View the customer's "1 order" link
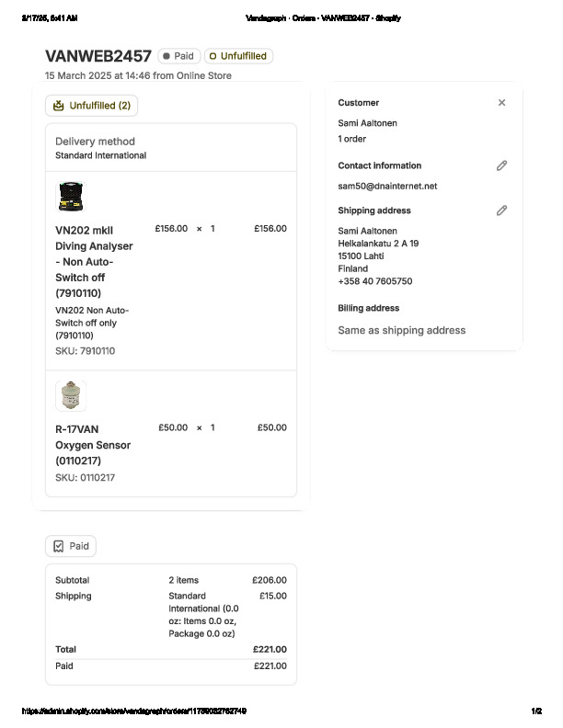Image resolution: width=563 pixels, height=728 pixels. coord(352,139)
